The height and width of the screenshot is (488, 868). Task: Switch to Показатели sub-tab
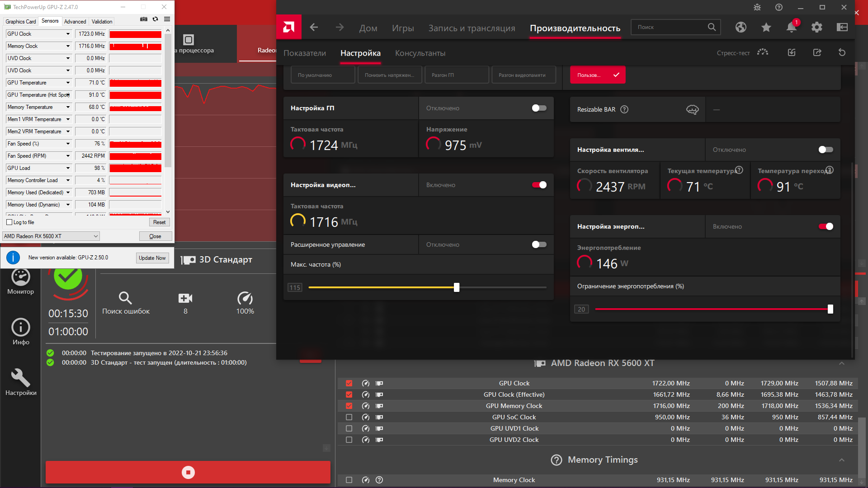305,53
